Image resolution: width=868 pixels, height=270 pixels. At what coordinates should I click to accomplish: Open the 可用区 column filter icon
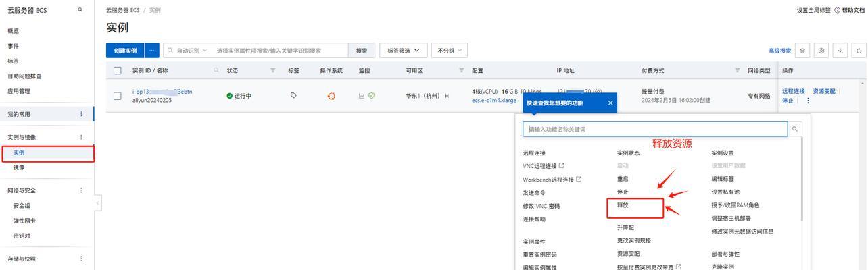(x=462, y=70)
